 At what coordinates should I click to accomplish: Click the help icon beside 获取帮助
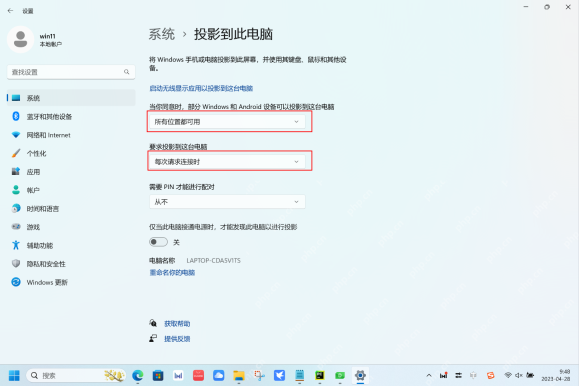153,323
